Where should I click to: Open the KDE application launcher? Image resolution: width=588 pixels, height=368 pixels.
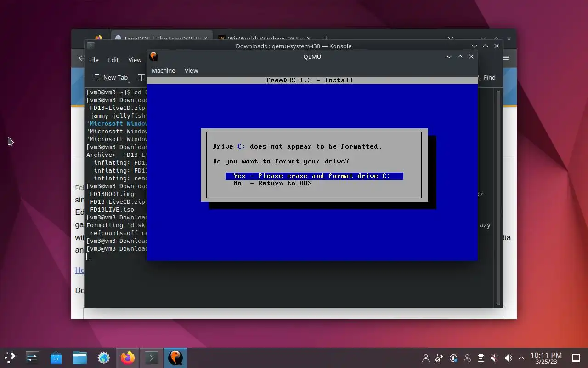[x=10, y=357]
